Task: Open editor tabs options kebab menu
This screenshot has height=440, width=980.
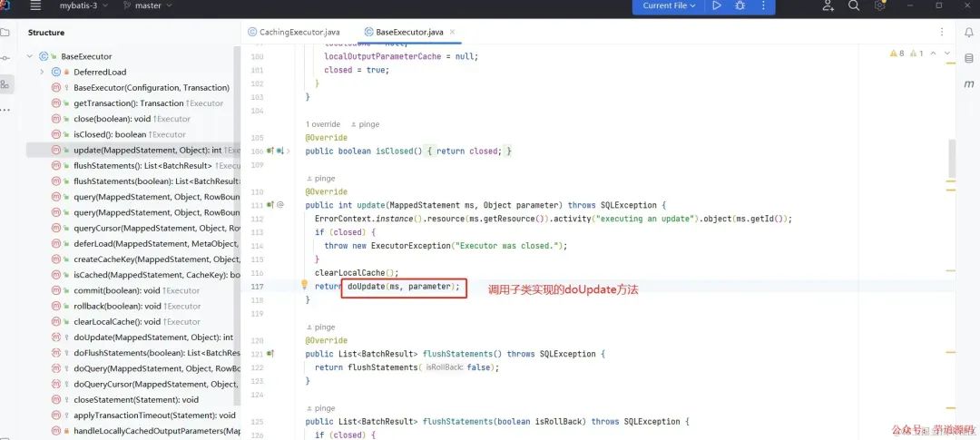Action: pos(942,32)
